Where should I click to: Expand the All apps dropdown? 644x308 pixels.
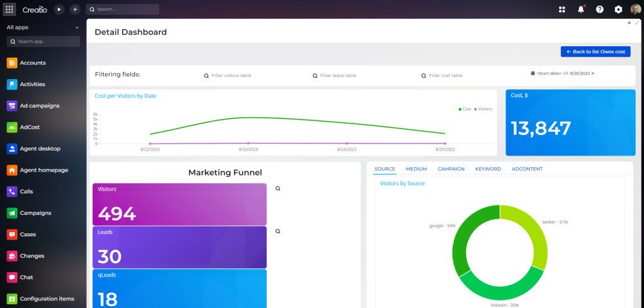click(x=43, y=28)
